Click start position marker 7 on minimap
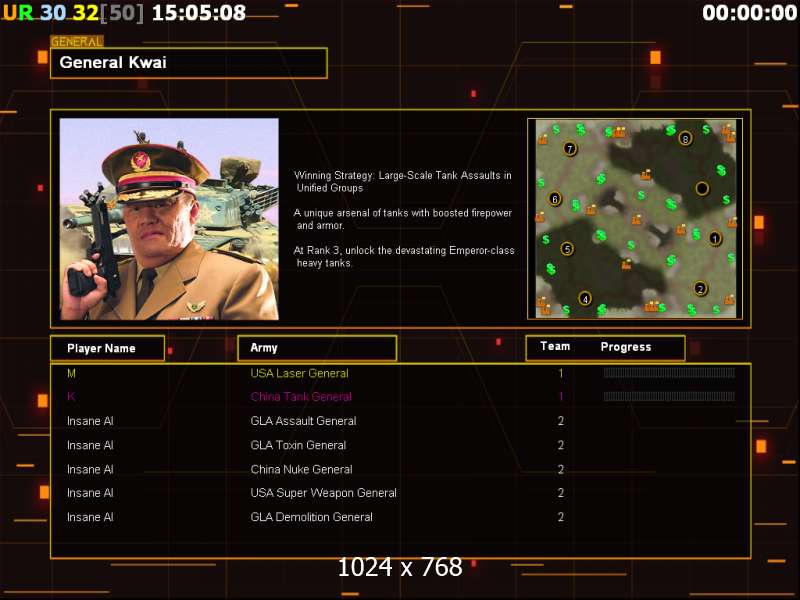The width and height of the screenshot is (800, 600). tap(569, 148)
